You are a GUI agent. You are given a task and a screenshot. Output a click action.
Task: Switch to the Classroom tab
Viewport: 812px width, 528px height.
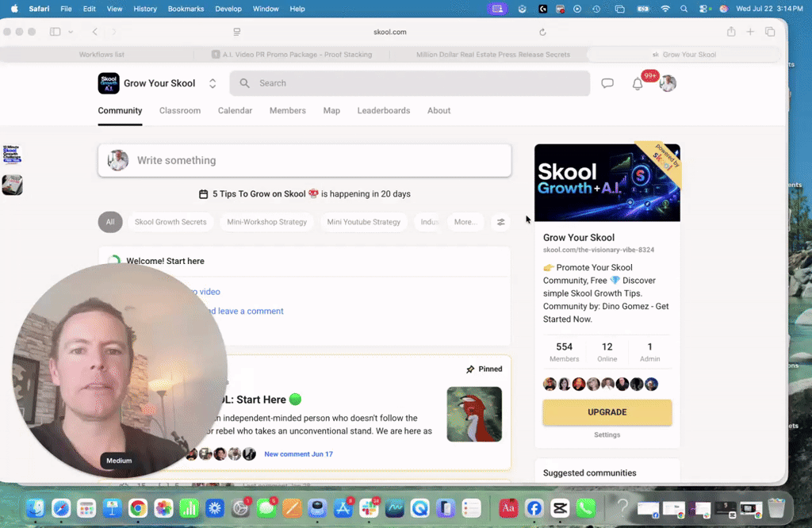coord(180,111)
